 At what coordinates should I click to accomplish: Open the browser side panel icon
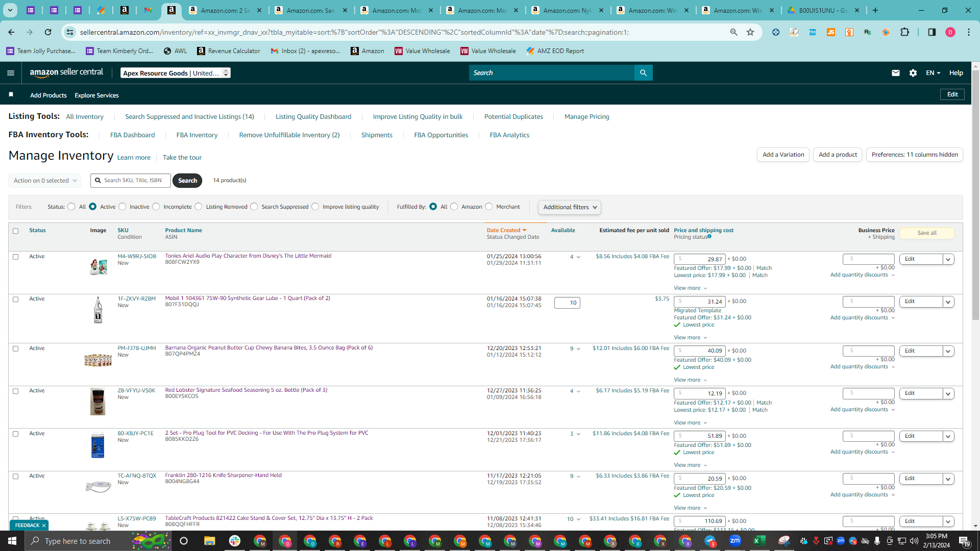click(932, 32)
